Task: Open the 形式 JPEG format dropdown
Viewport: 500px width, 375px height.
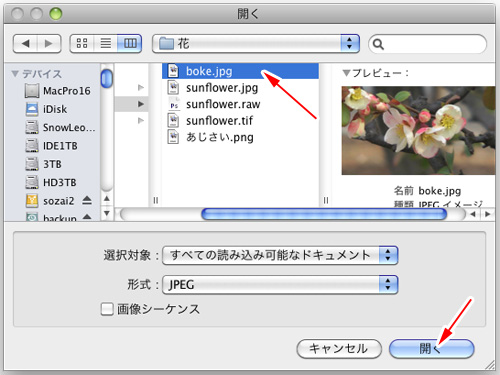Action: point(280,285)
